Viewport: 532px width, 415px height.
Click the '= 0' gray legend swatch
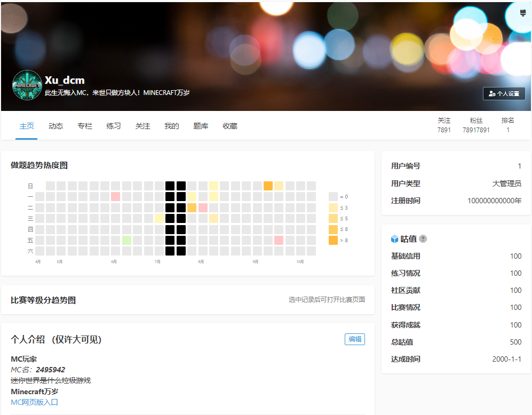tap(333, 196)
